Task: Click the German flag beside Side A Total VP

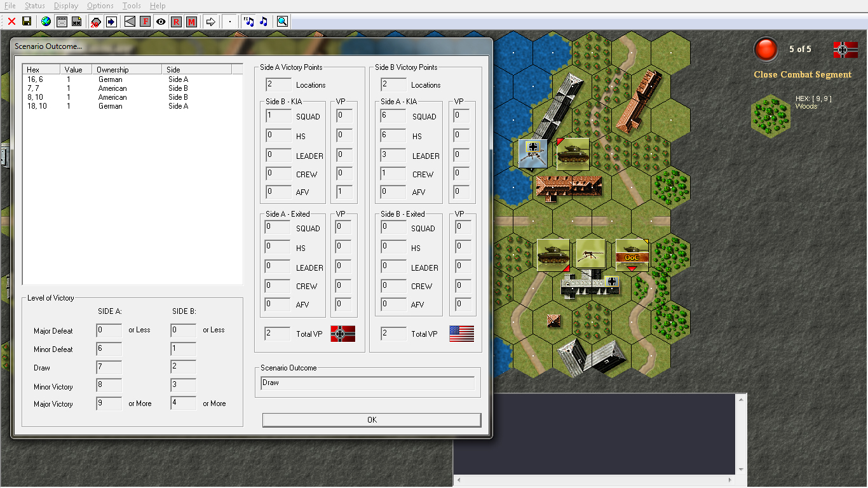Action: click(x=342, y=334)
